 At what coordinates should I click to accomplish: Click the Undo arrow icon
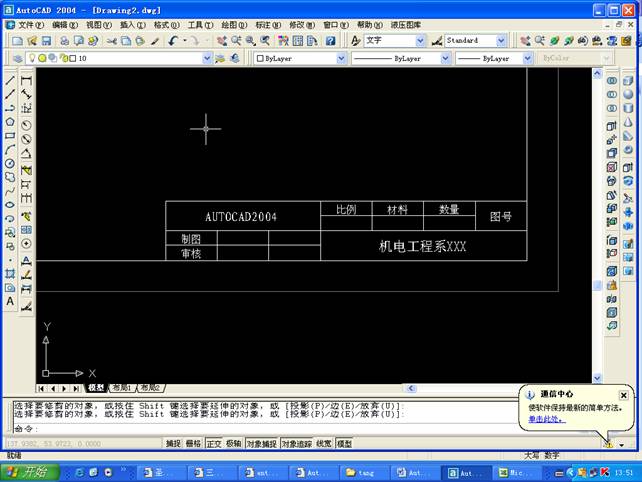tap(173, 41)
